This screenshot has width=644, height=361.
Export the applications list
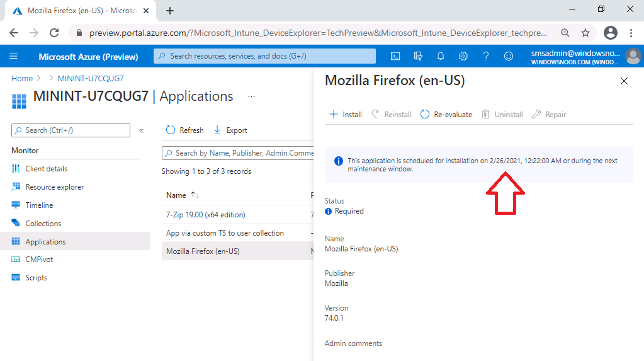click(230, 130)
